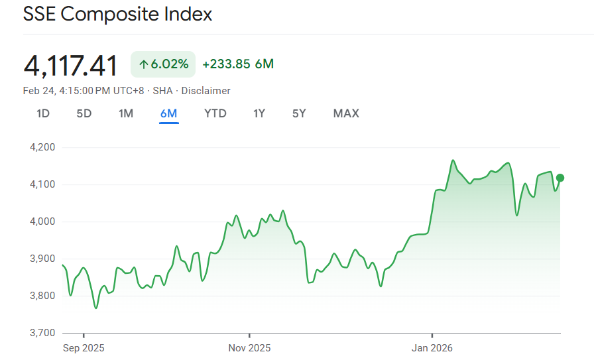
Task: Select the active 6M range tab
Action: coord(168,113)
